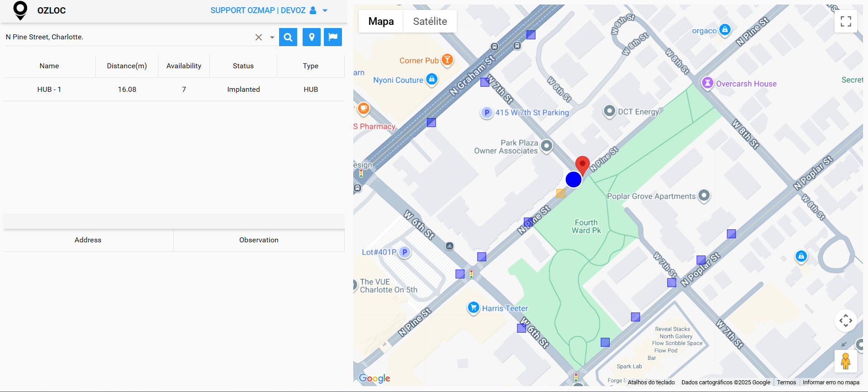Screen dimensions: 868x392
Task: Click the OZLOC pin logo
Action: pos(20,10)
